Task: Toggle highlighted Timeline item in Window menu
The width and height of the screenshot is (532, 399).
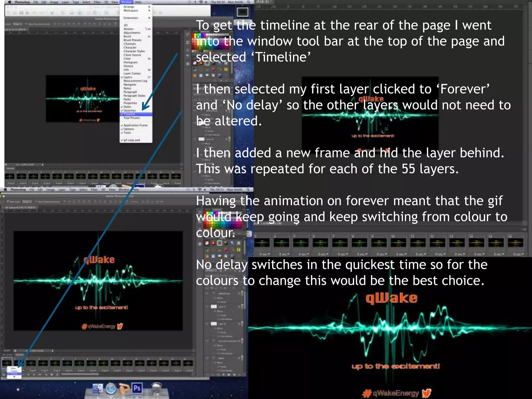Action: click(136, 114)
